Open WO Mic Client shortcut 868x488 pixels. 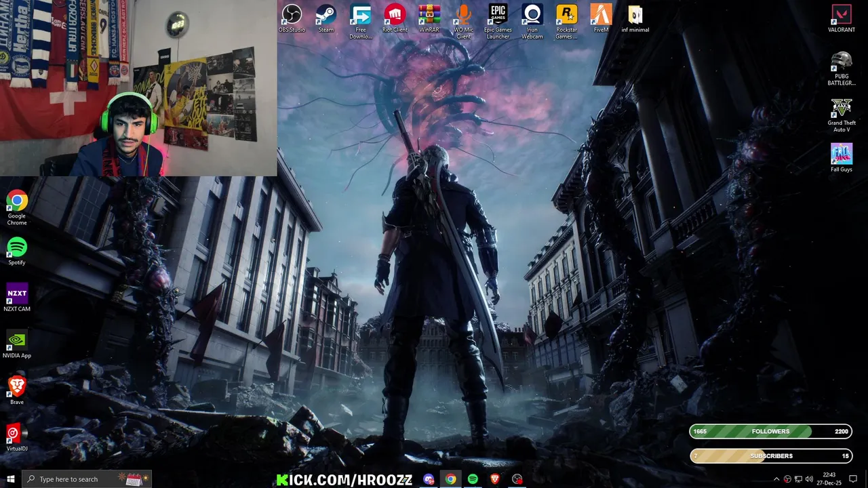coord(464,22)
